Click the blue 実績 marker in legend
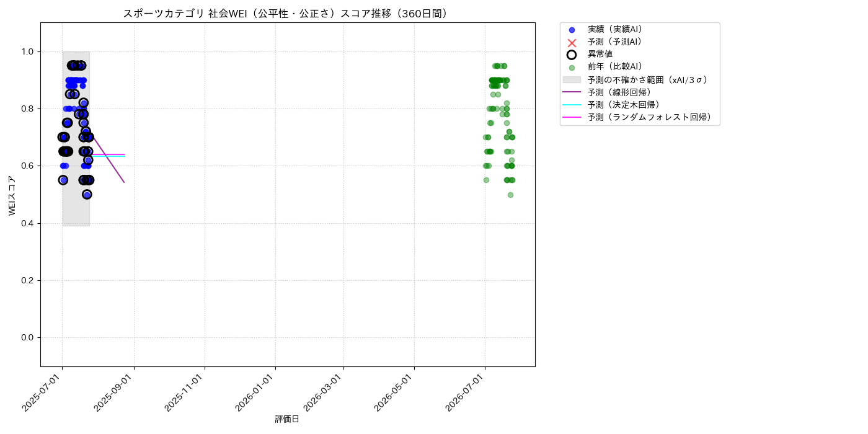The width and height of the screenshot is (868, 434). (x=572, y=30)
